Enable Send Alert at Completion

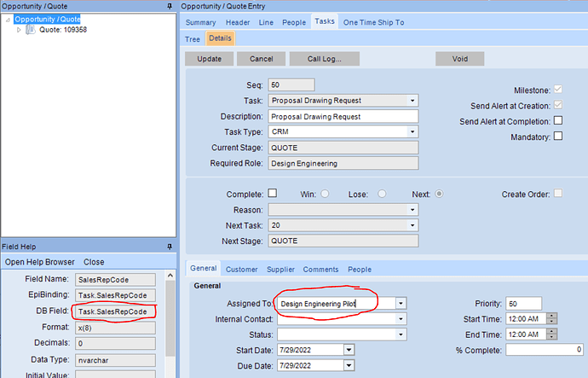coord(558,120)
